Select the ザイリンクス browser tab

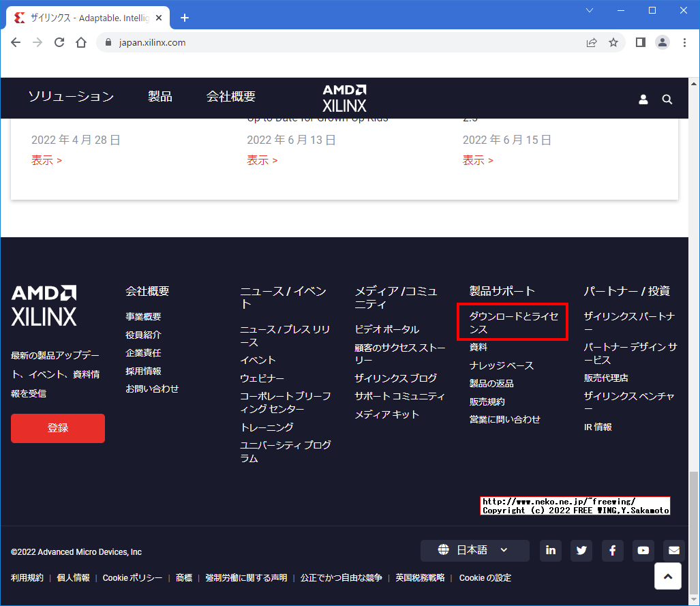[82, 18]
